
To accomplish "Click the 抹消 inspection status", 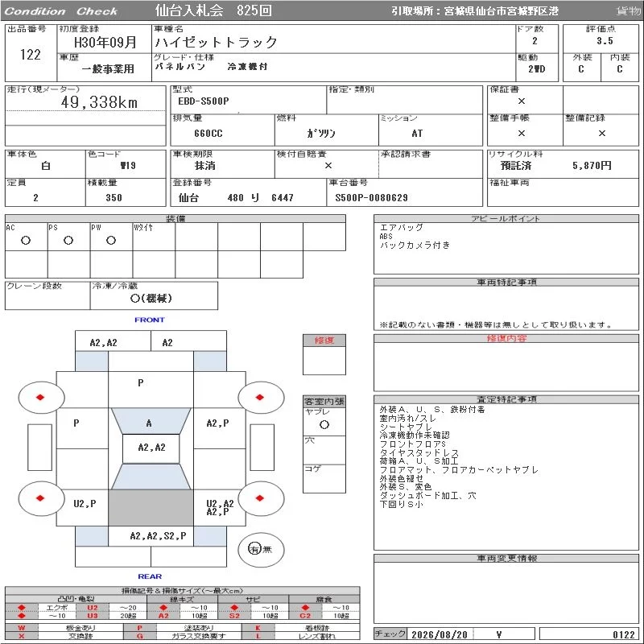I will (x=205, y=166).
